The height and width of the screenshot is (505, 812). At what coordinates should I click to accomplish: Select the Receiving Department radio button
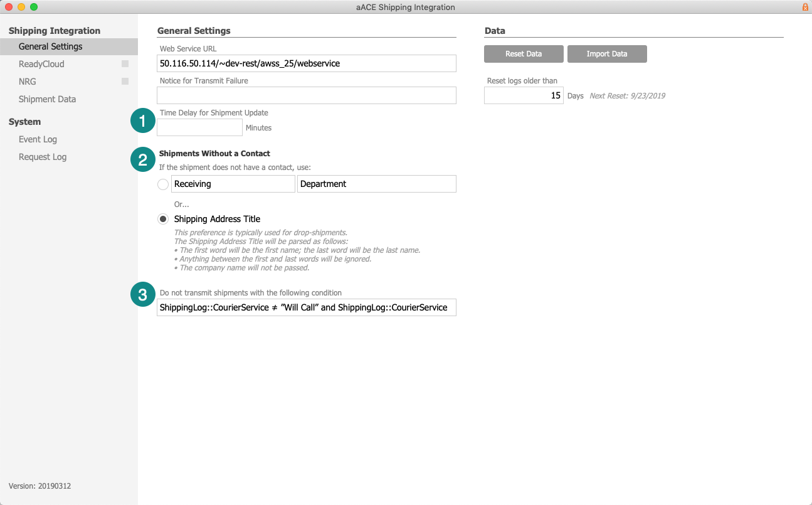(x=163, y=184)
